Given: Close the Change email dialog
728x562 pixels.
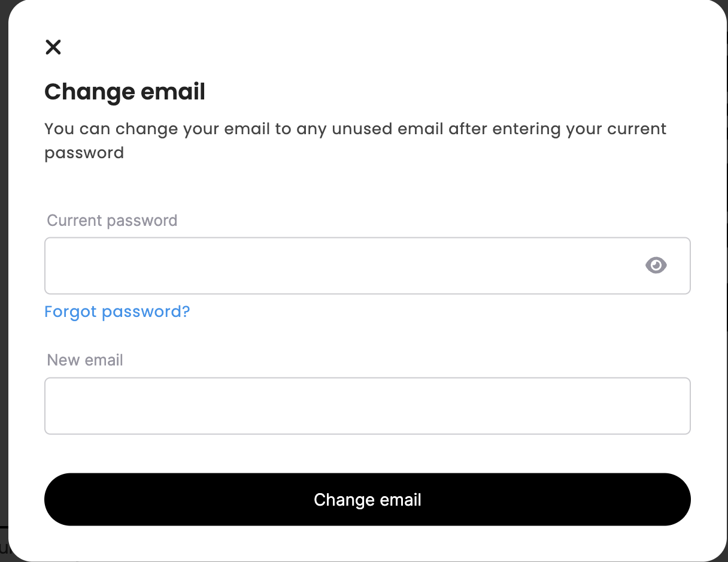Looking at the screenshot, I should point(53,47).
